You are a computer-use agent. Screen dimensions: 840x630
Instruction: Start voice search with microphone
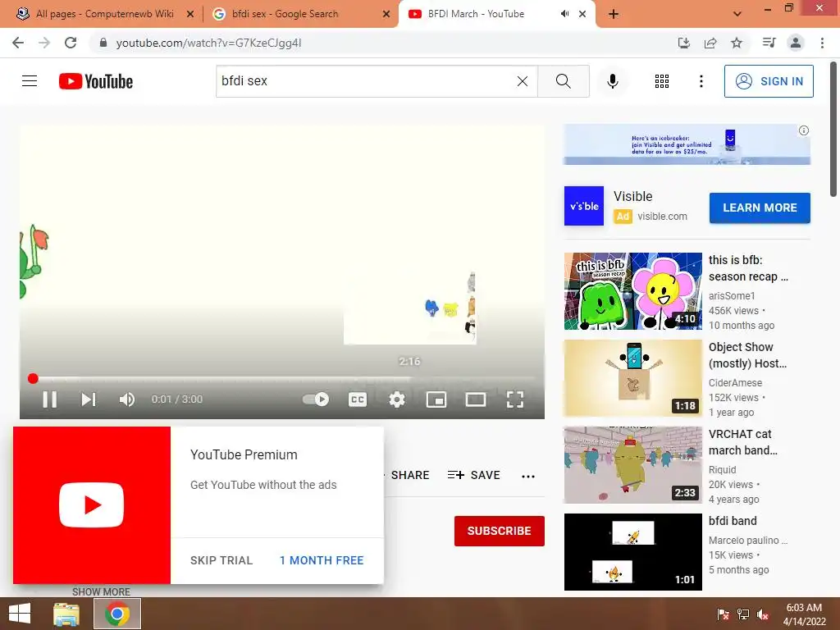tap(612, 81)
